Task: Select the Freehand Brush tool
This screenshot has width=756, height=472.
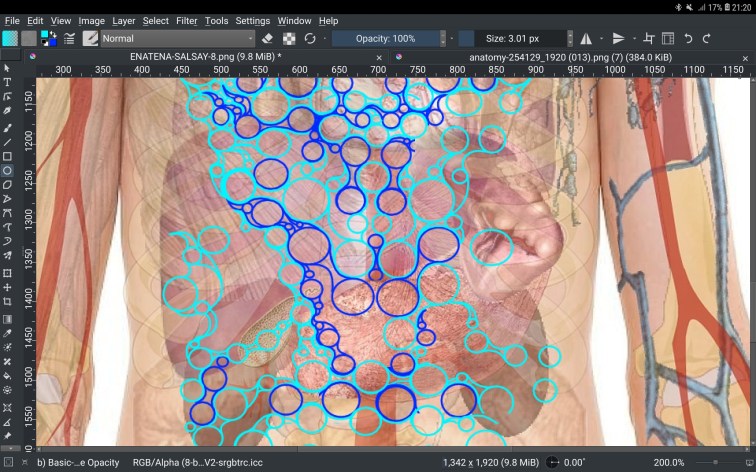Action: (x=7, y=127)
